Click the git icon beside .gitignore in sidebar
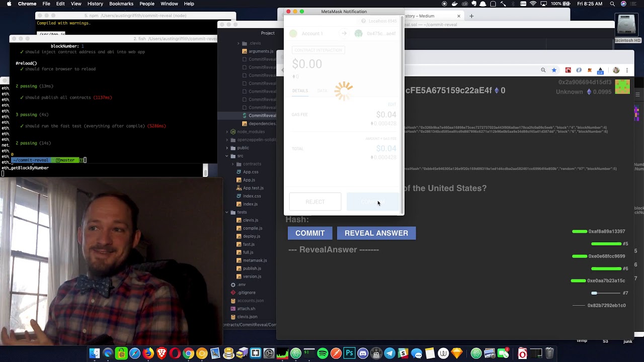 coord(233,292)
